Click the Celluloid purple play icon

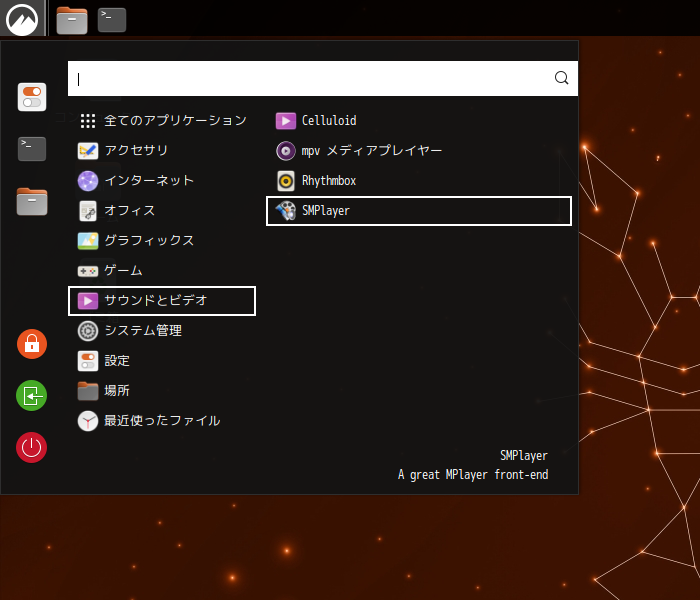(x=286, y=121)
